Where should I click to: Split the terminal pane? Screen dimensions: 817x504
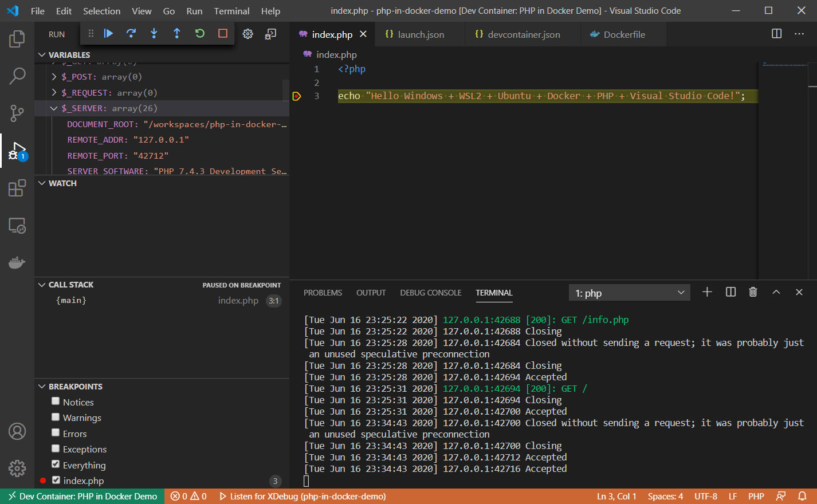pos(730,292)
